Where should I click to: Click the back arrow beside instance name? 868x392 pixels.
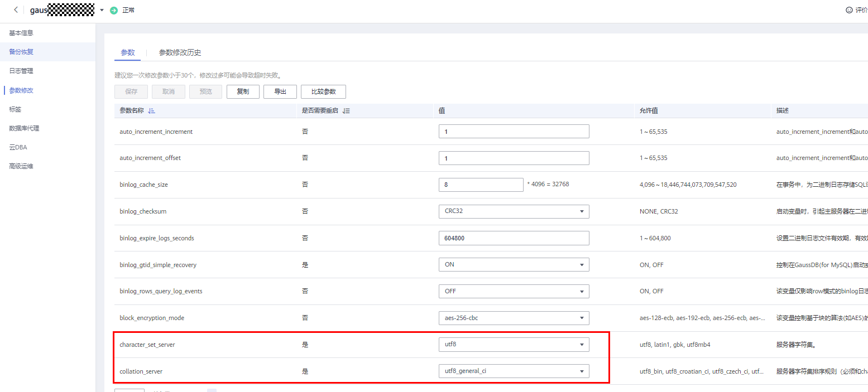[x=16, y=10]
